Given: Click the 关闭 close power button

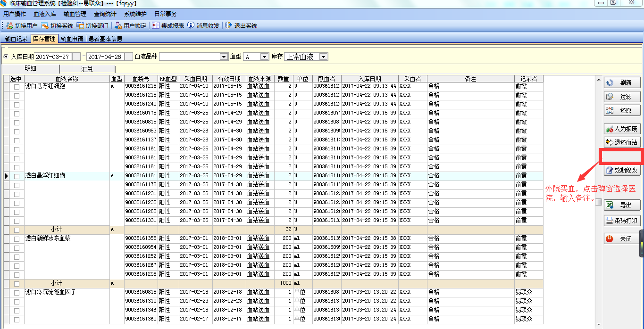Looking at the screenshot, I should click(622, 239).
